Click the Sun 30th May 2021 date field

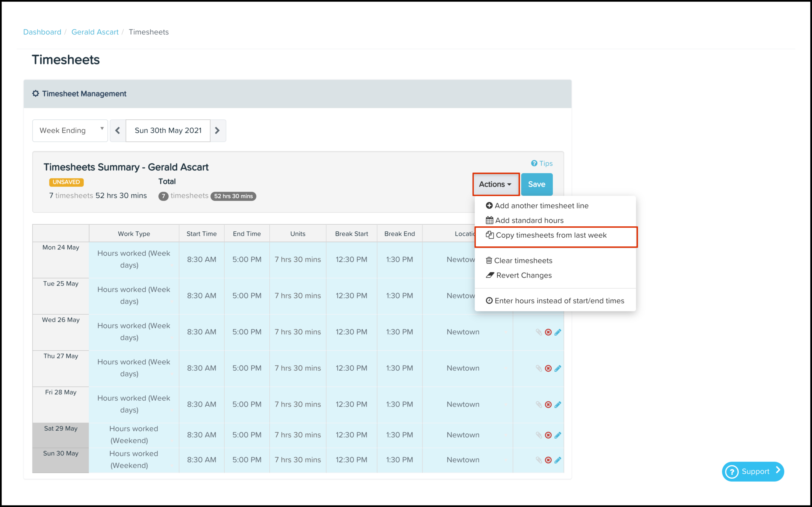[x=168, y=130]
